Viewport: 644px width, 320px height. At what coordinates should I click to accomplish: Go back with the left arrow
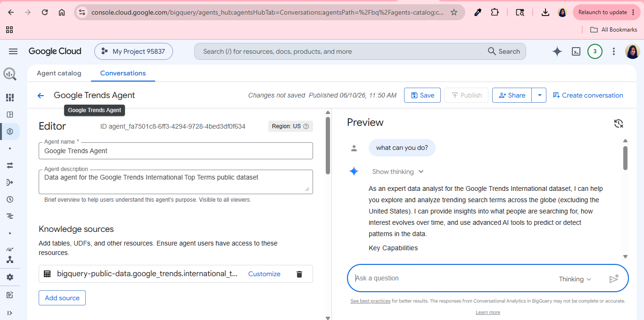pyautogui.click(x=41, y=96)
